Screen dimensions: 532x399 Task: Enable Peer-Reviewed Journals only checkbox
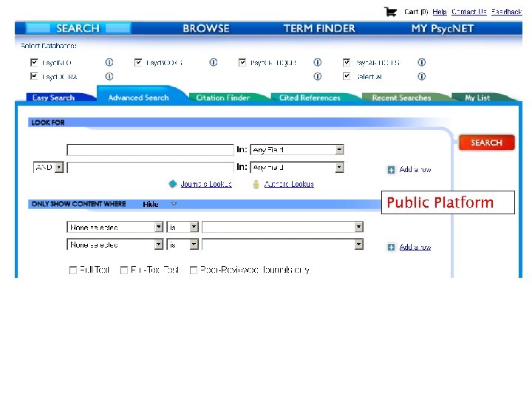click(194, 270)
